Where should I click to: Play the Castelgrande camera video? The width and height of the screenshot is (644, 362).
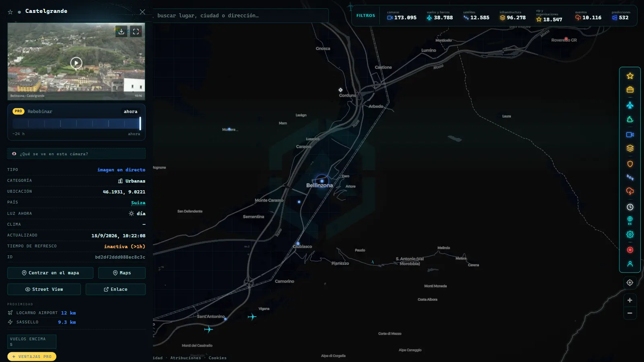[76, 63]
